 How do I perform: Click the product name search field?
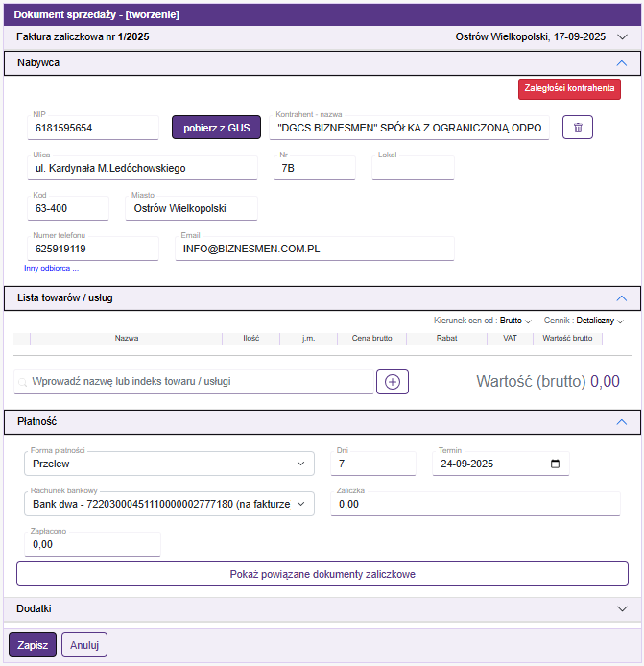pyautogui.click(x=197, y=382)
